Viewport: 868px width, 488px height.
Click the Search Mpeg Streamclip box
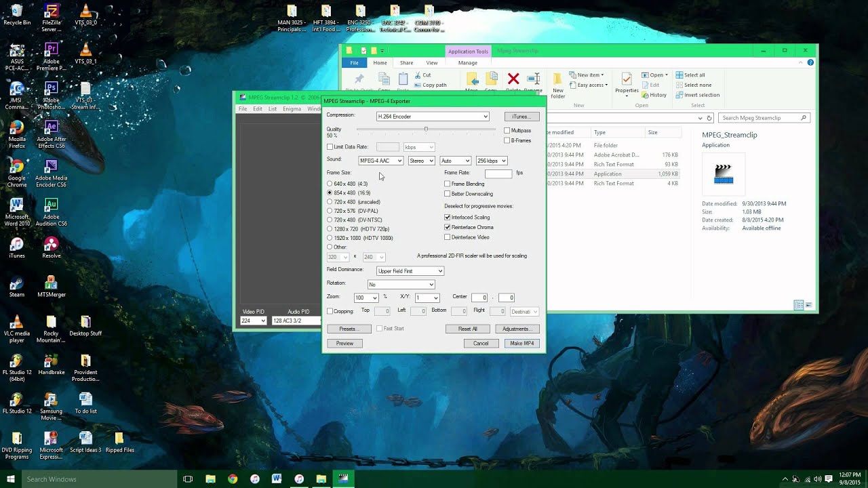(x=763, y=118)
